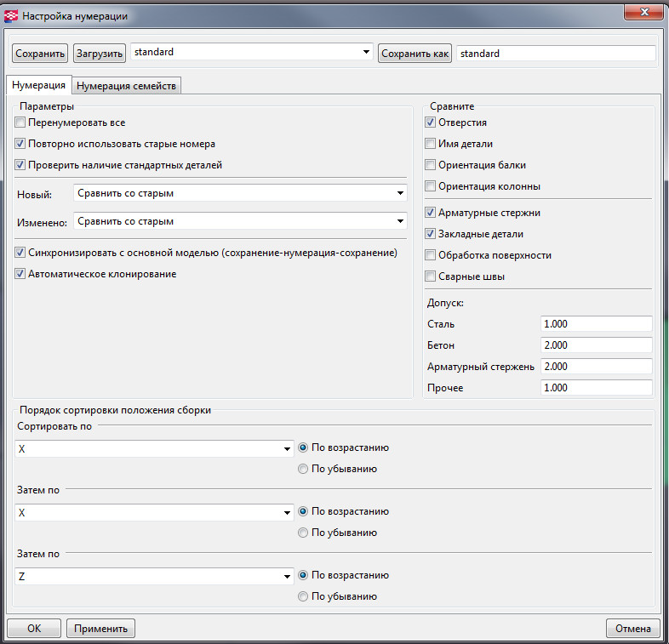The image size is (669, 644).
Task: Check the Имя детали checkbox
Action: click(431, 144)
